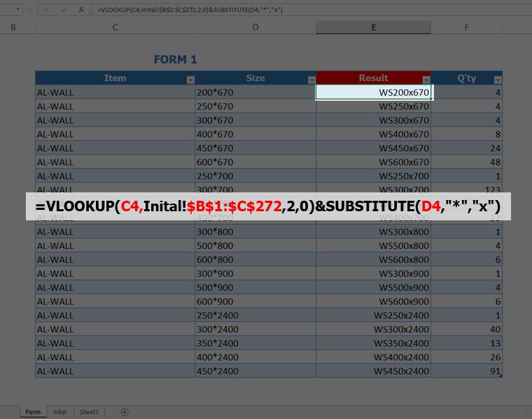Add a new sheet with plus icon
Viewport: 532px width, 419px height.
(x=125, y=412)
